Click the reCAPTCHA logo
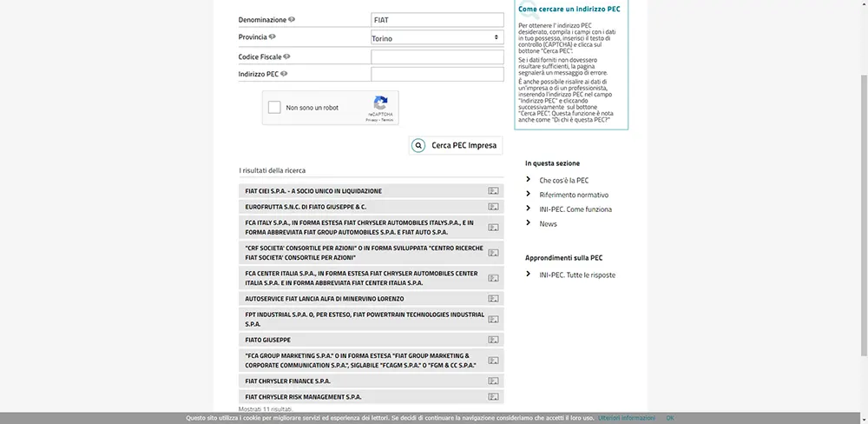The image size is (868, 424). click(x=380, y=103)
